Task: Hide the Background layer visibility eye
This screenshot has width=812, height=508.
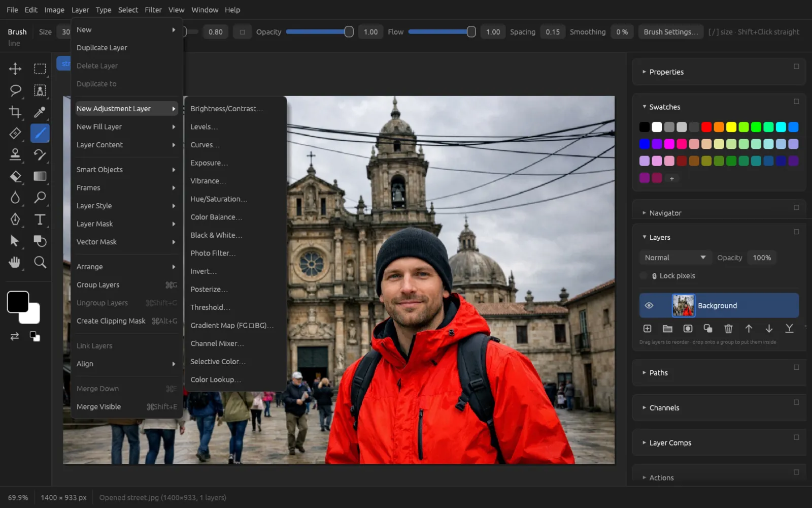Action: pos(649,305)
